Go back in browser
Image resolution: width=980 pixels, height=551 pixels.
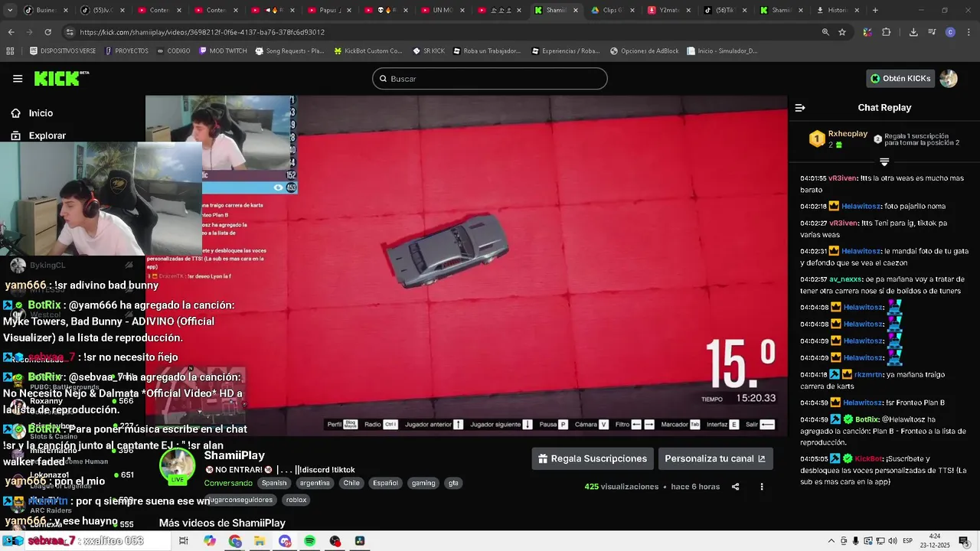[11, 32]
